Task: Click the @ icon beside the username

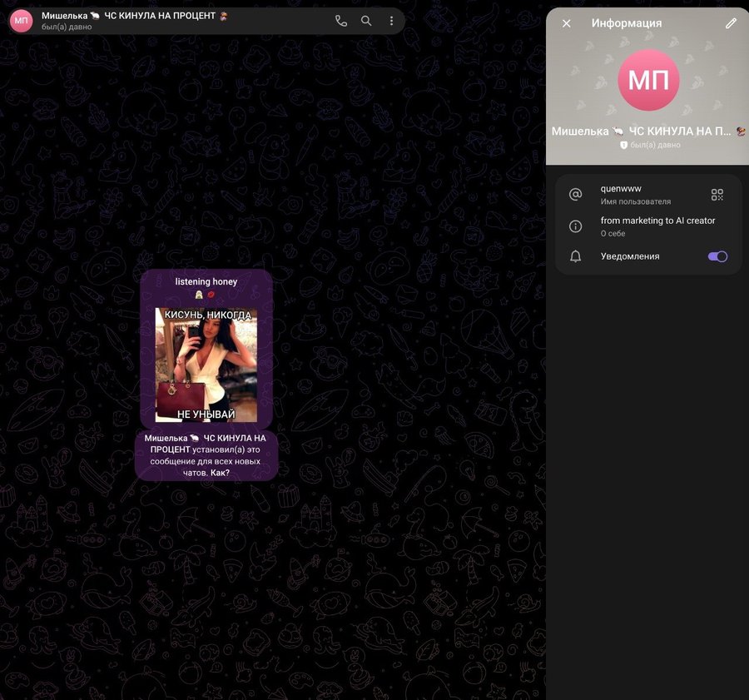Action: pyautogui.click(x=576, y=195)
